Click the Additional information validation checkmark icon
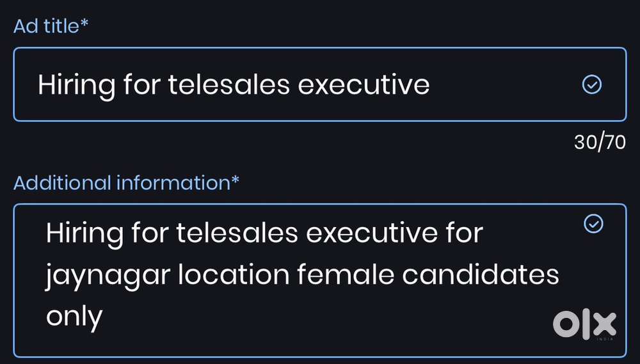The image size is (640, 364). pyautogui.click(x=594, y=223)
